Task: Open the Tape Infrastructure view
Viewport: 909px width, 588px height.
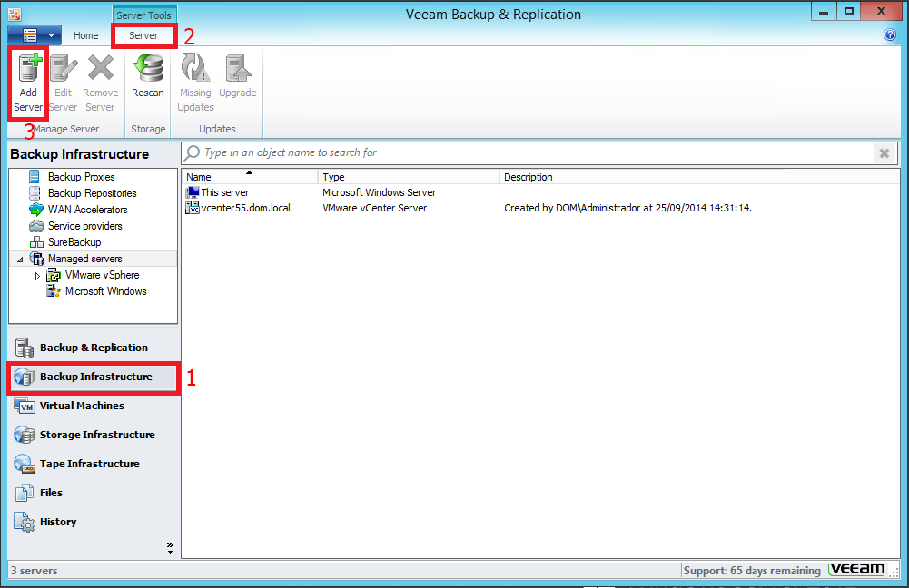Action: (94, 464)
